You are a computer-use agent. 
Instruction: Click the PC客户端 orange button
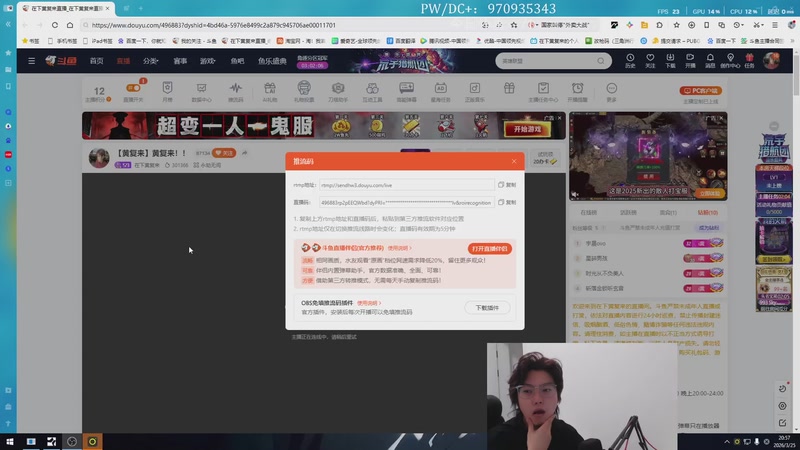click(x=700, y=90)
